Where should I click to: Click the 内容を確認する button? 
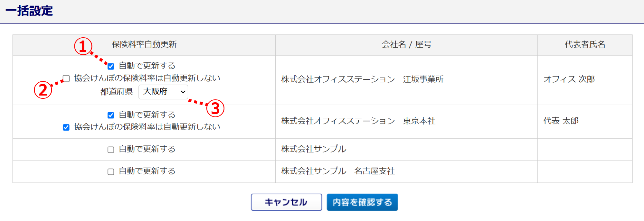tap(362, 202)
